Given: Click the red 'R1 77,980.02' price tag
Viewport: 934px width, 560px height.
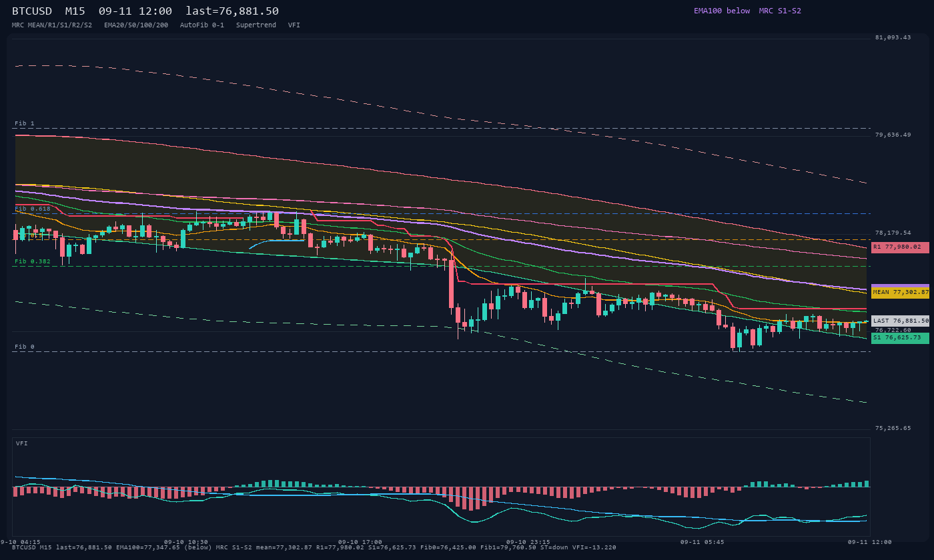Looking at the screenshot, I should pos(900,247).
